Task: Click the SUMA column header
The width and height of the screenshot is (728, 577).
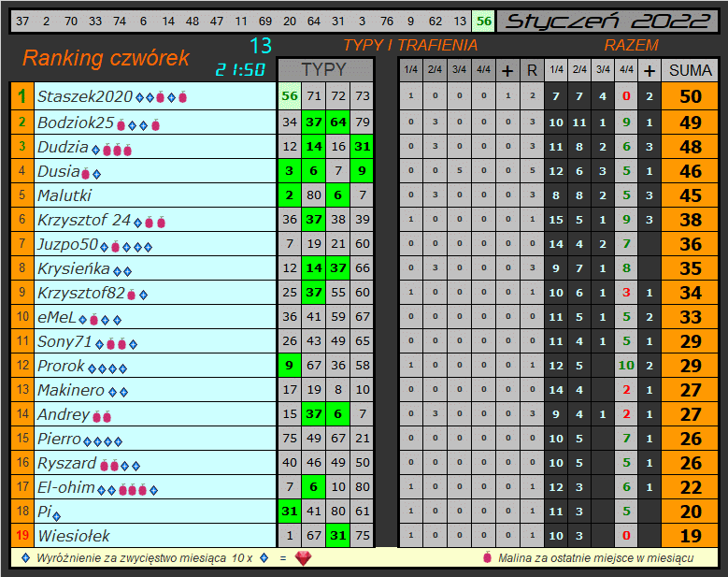Action: click(x=690, y=71)
